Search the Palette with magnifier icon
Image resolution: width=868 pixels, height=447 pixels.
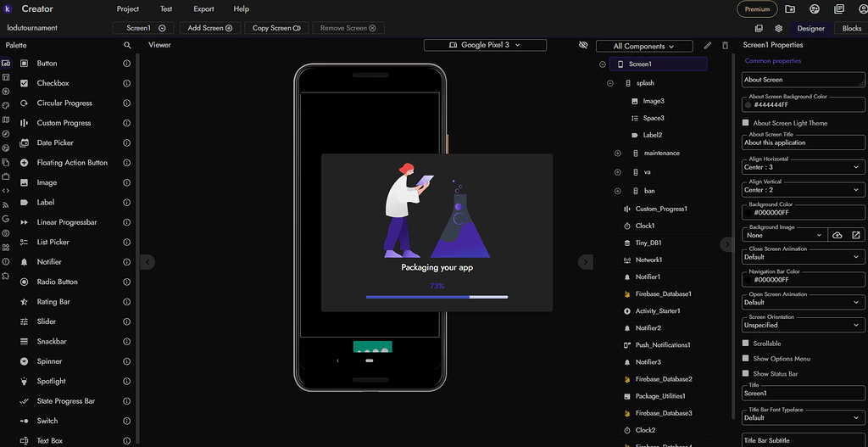127,46
